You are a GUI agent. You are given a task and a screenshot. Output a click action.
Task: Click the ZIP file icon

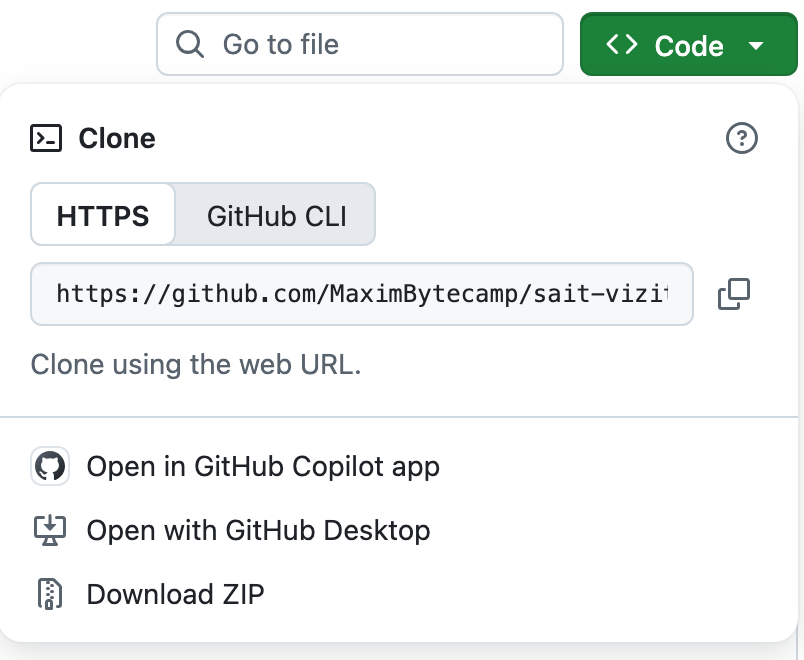point(50,594)
